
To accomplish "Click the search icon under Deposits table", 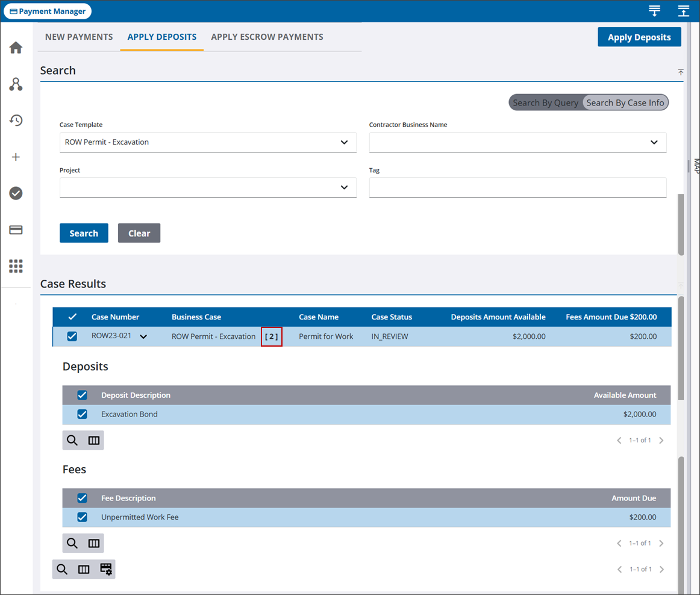I will click(x=72, y=441).
